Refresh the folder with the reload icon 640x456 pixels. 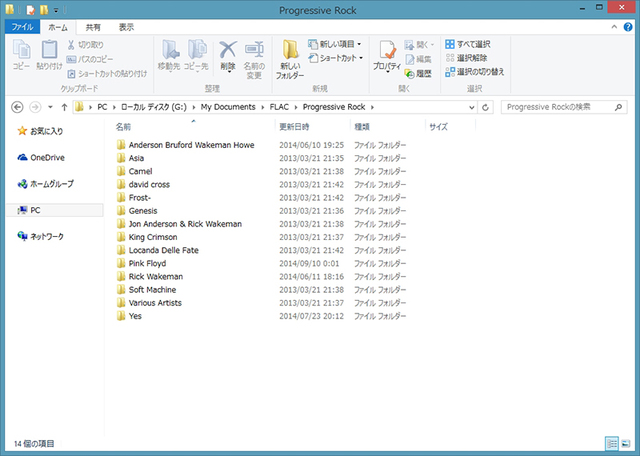(x=485, y=106)
